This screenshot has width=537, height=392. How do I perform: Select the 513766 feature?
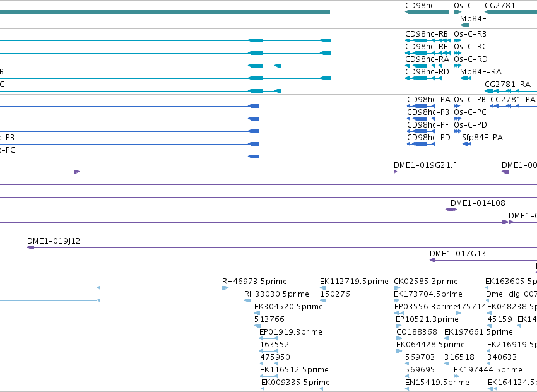[x=257, y=326]
